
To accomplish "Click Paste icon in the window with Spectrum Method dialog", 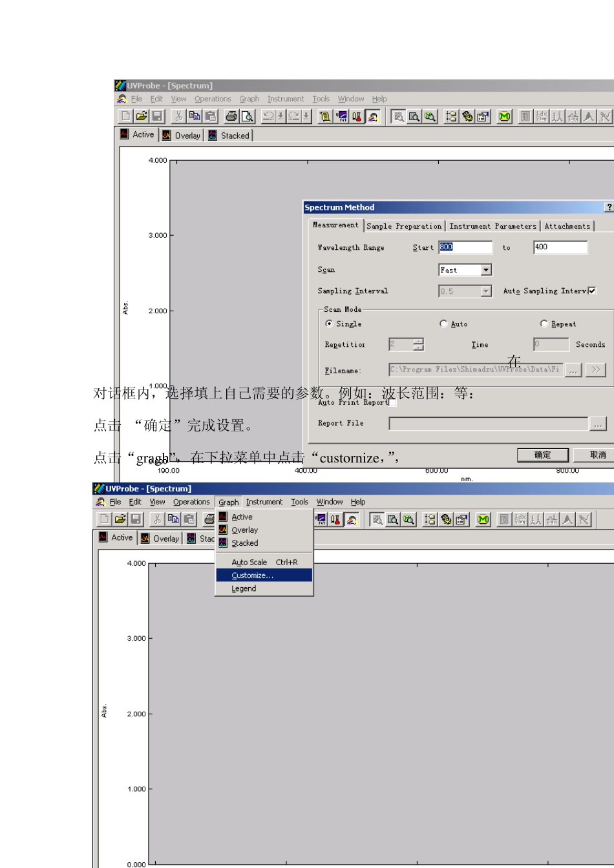I will click(x=210, y=116).
